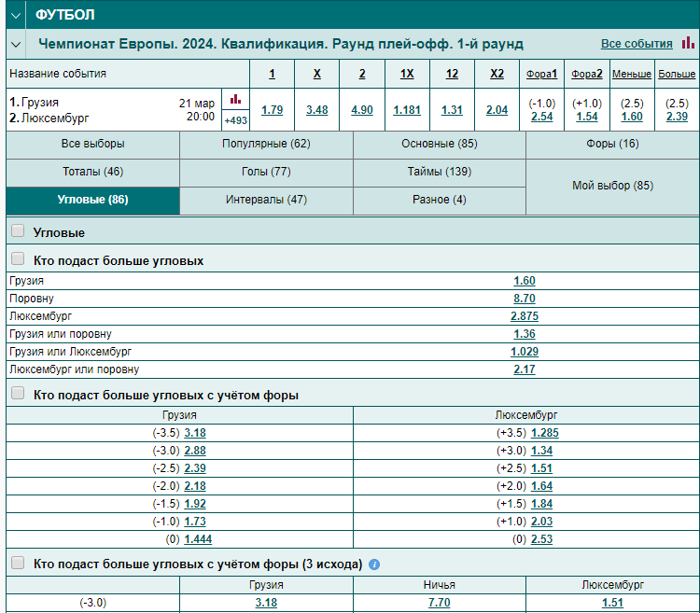Click the bar chart icon beside Все события
700x613 pixels.
[x=688, y=43]
